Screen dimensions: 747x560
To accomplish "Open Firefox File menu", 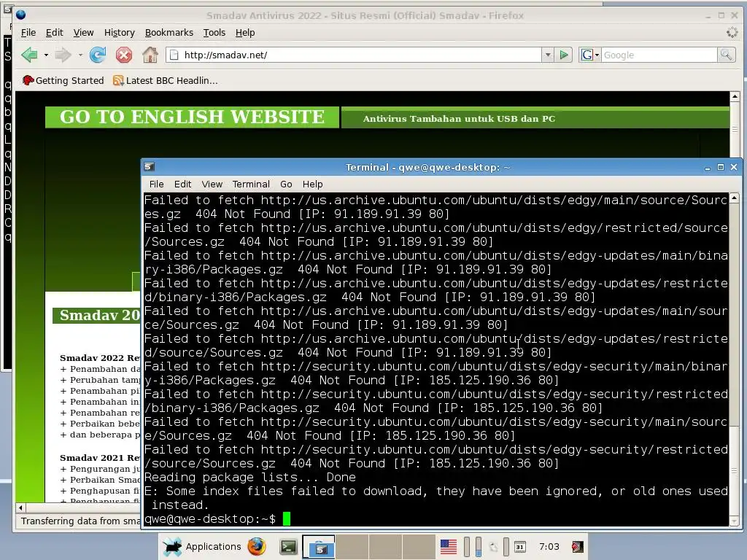I will tap(28, 32).
